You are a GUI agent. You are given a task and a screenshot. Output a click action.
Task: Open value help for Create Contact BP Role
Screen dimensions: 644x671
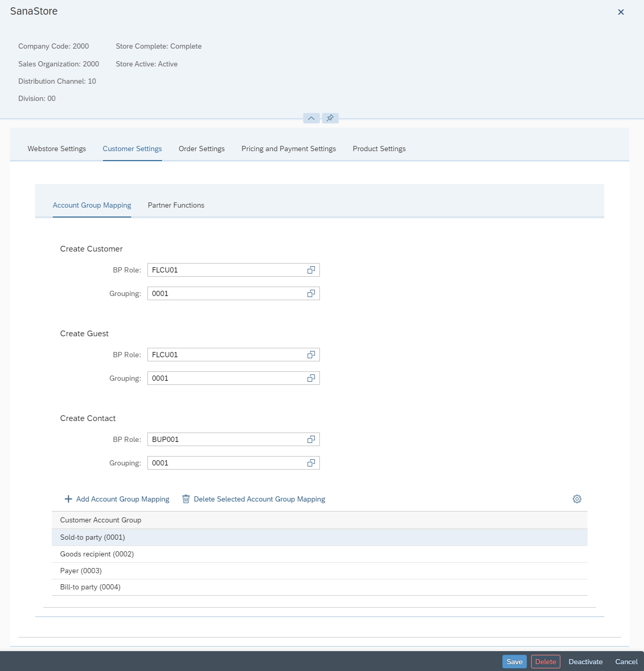point(311,439)
